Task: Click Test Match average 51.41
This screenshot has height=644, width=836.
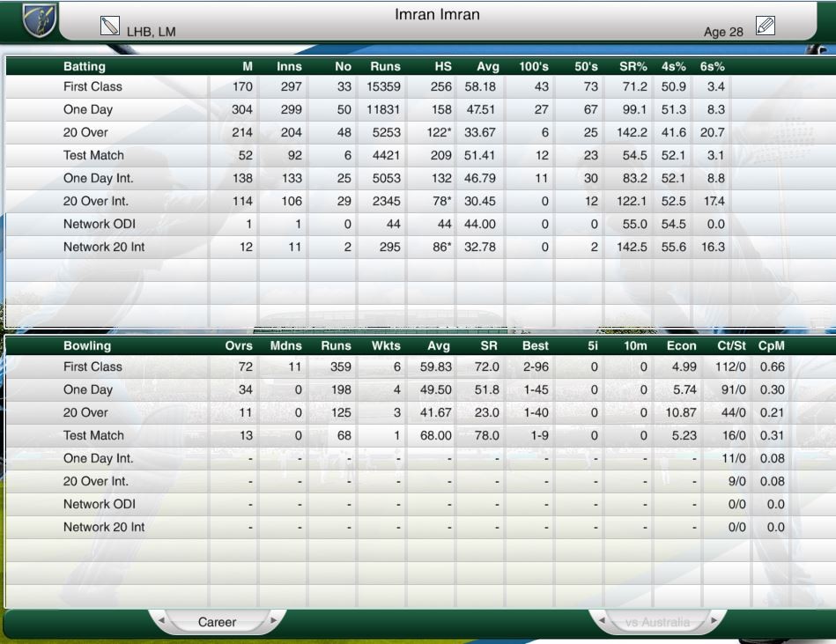Action: (479, 155)
